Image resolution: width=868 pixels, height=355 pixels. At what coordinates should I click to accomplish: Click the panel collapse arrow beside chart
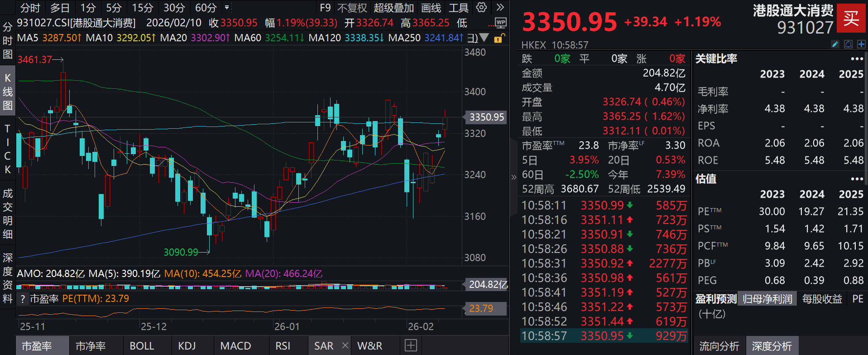tap(513, 177)
